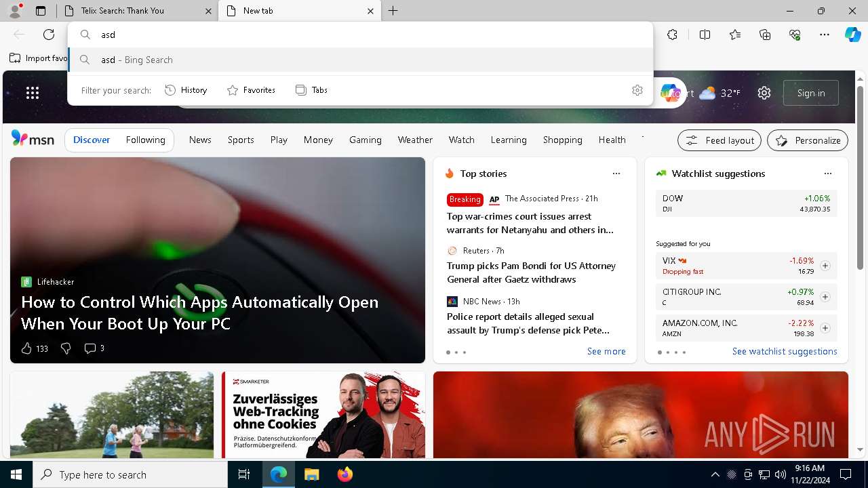Viewport: 868px width, 488px height.
Task: Click See more in Top stories
Action: [606, 351]
